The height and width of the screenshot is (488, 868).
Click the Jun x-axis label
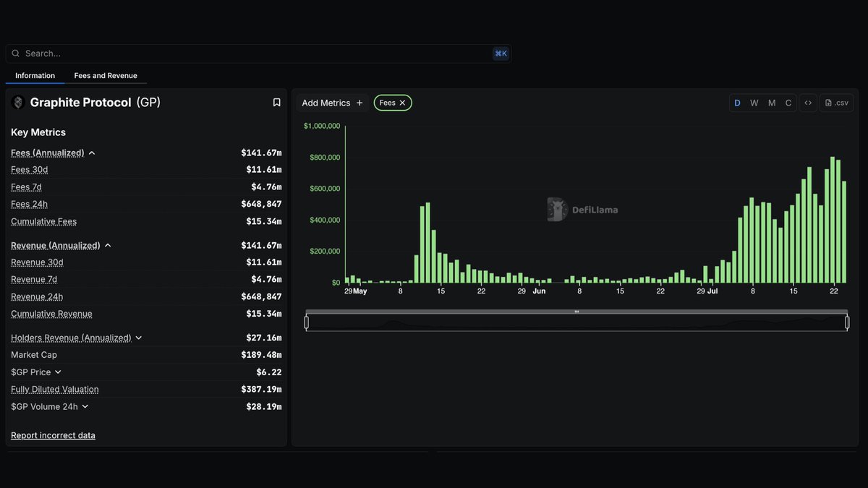[539, 291]
